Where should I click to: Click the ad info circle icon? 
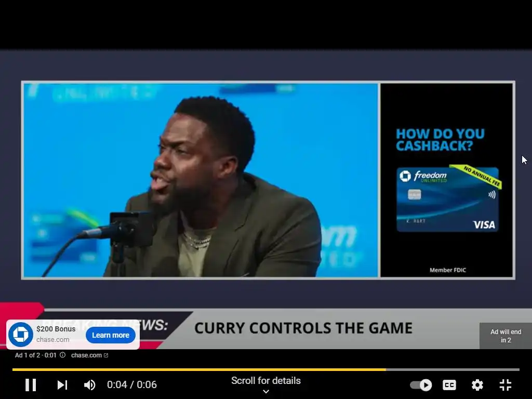pyautogui.click(x=63, y=355)
